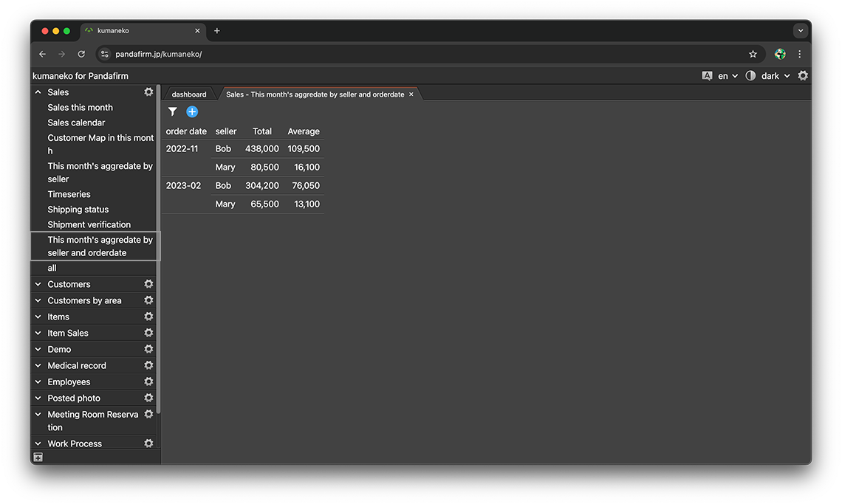Open settings gear for Sales app
The image size is (842, 504).
[148, 92]
